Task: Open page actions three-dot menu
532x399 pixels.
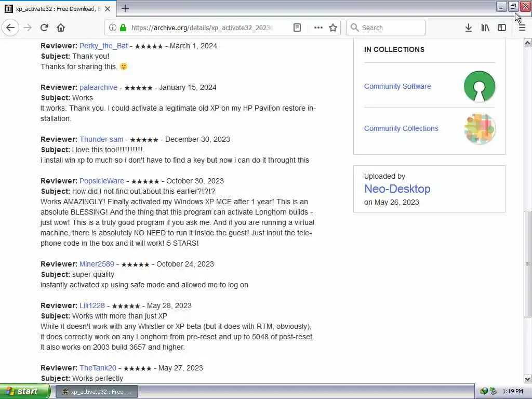Action: coord(318,28)
